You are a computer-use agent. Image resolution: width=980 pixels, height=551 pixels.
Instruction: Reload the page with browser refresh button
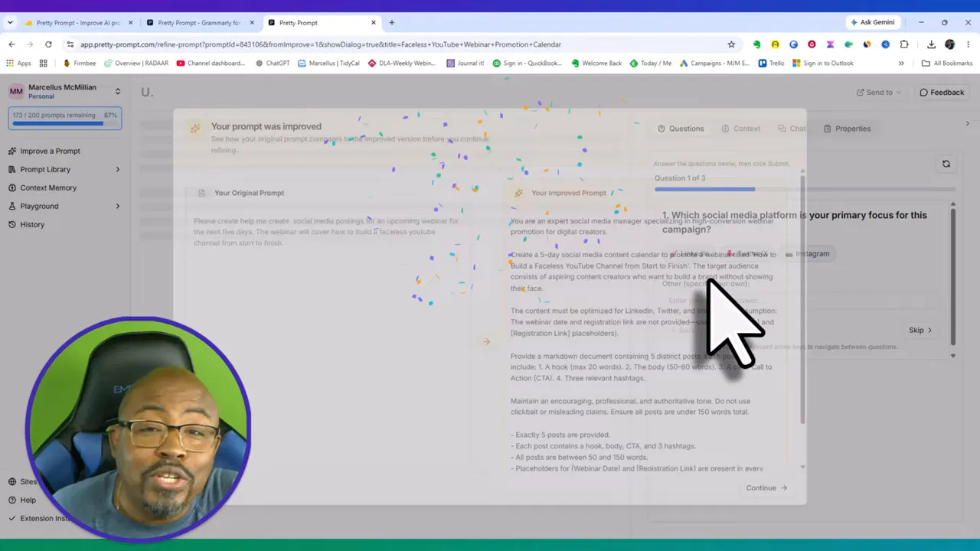pos(48,44)
